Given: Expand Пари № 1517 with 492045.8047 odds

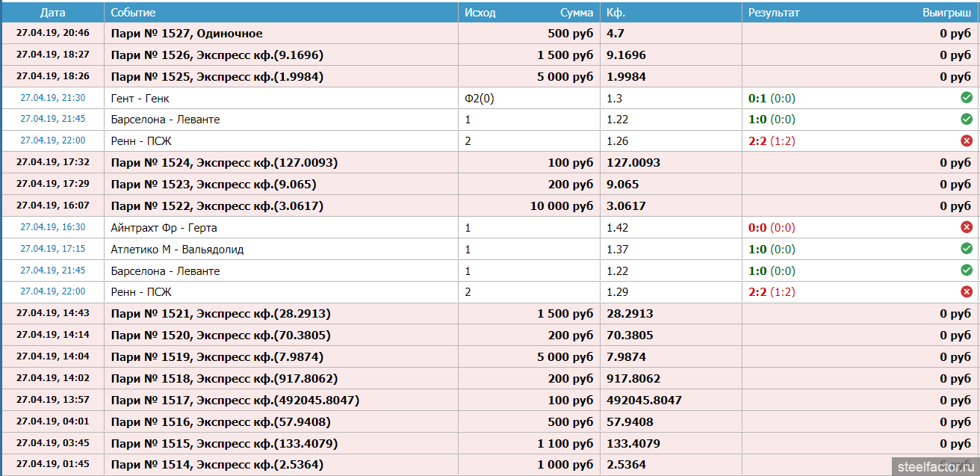Looking at the screenshot, I should click(x=235, y=400).
